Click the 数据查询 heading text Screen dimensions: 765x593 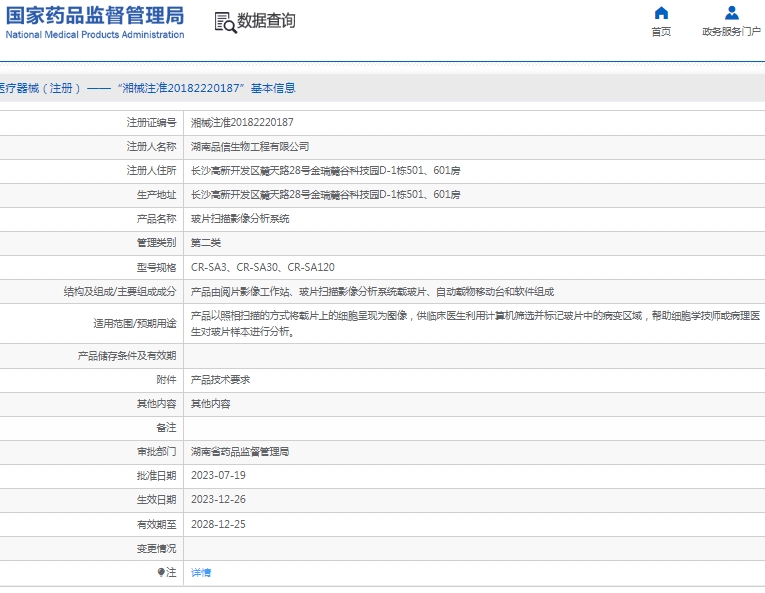(x=266, y=21)
